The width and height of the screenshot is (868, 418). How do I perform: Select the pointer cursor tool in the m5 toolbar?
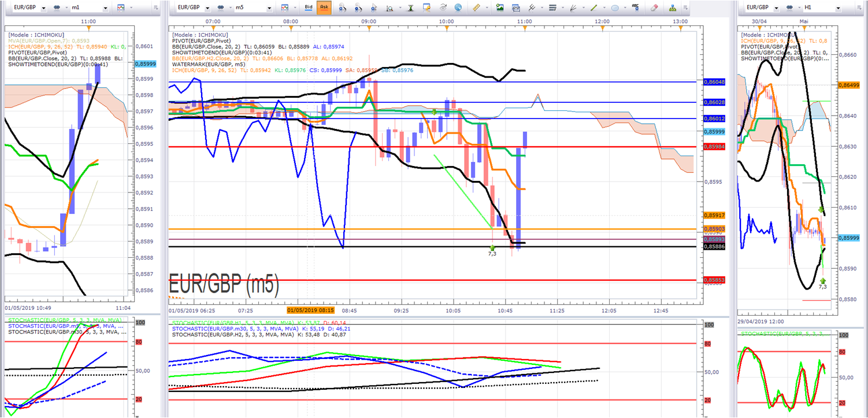coord(374,8)
